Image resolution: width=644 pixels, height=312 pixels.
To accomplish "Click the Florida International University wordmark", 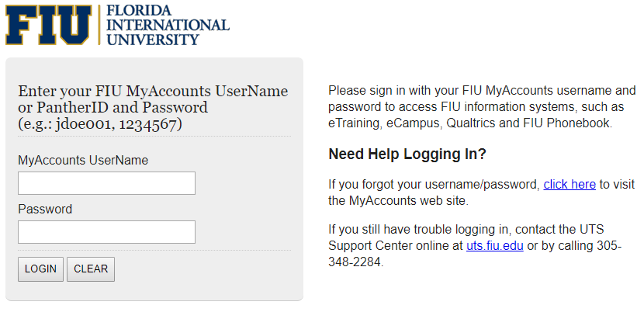I will point(168,25).
